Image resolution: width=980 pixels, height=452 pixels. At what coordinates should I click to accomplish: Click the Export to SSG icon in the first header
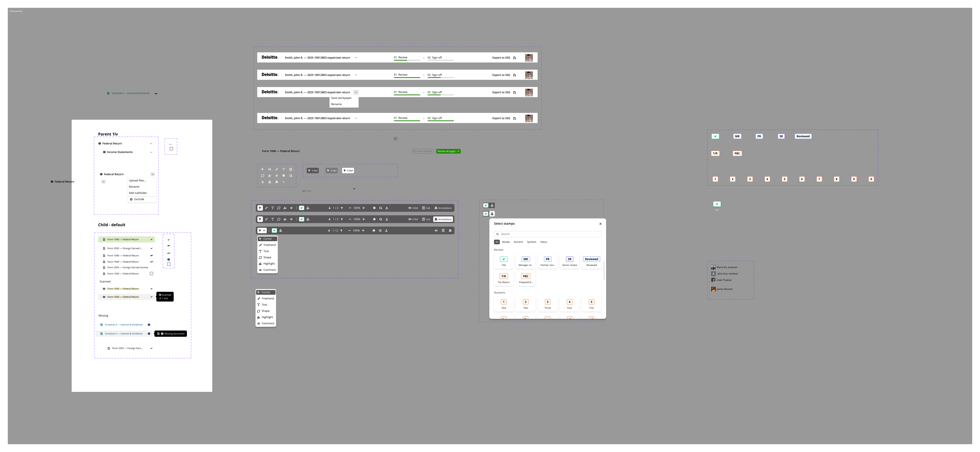pos(515,58)
